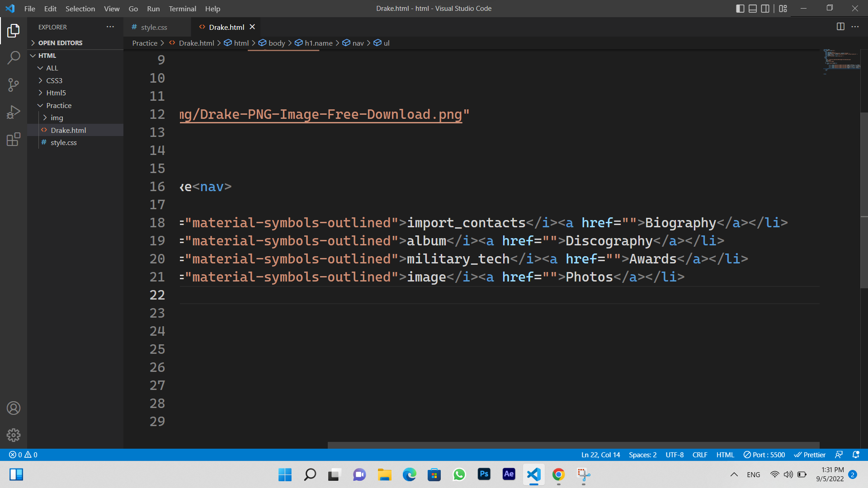
Task: Click breadcrumb h1.name
Action: pos(314,43)
